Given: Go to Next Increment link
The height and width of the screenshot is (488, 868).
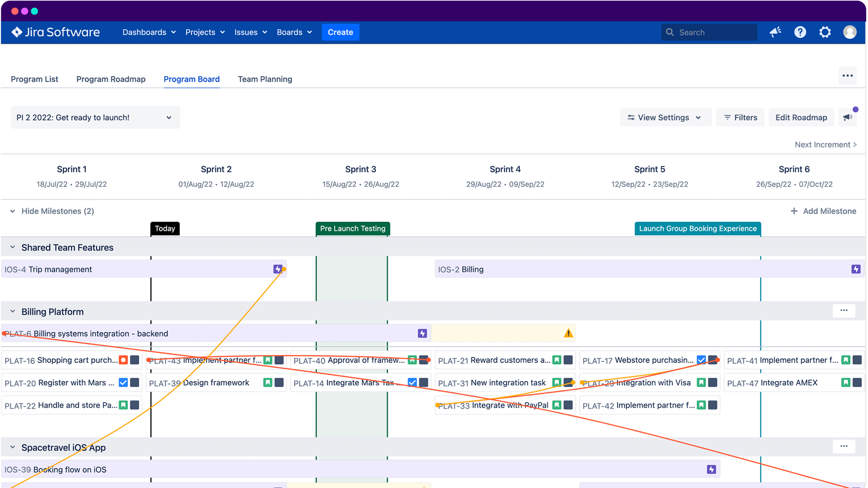Looking at the screenshot, I should pyautogui.click(x=825, y=144).
